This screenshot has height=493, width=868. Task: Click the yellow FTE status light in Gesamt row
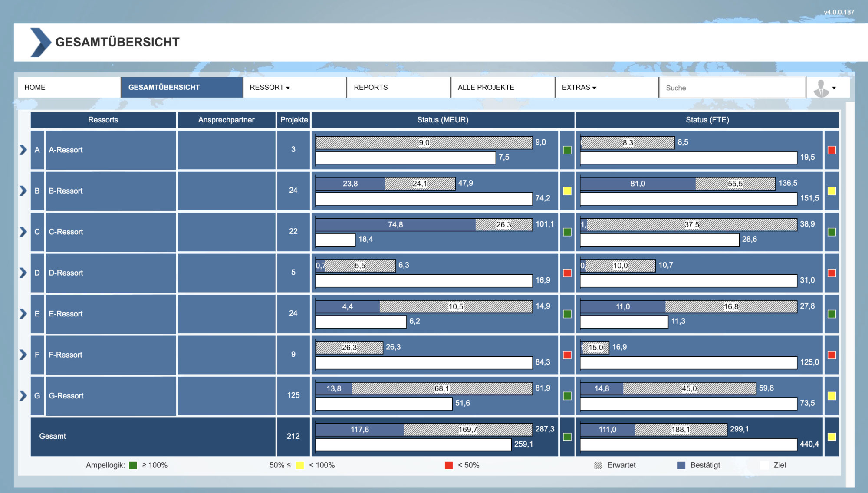coord(832,437)
